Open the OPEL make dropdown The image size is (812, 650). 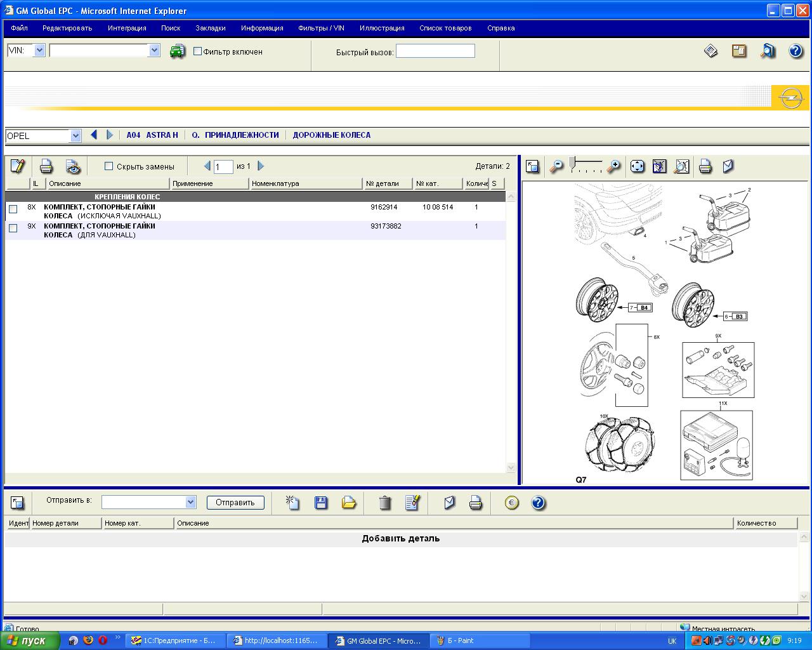[76, 136]
